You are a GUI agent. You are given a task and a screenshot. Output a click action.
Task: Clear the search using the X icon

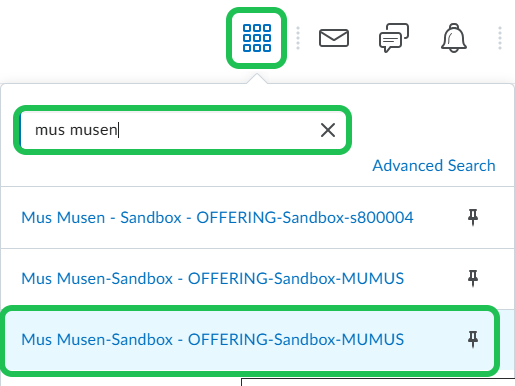tap(328, 130)
